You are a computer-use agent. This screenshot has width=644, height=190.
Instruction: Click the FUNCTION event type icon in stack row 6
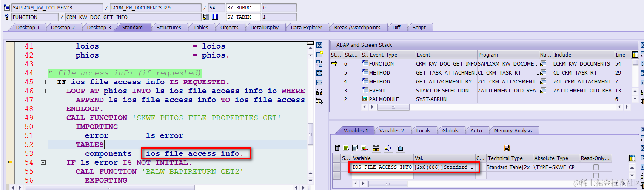tap(365, 64)
